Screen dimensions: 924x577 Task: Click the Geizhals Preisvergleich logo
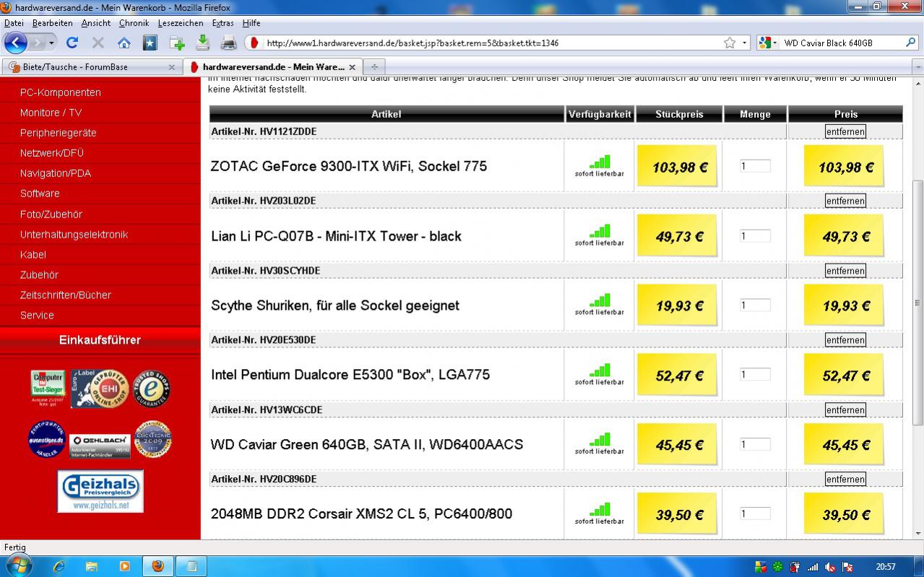click(100, 491)
